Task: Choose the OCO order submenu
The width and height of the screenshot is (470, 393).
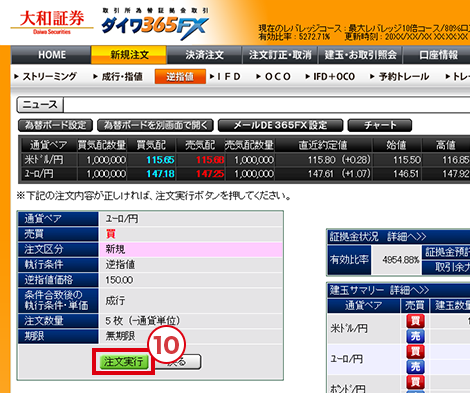Action: click(x=274, y=77)
